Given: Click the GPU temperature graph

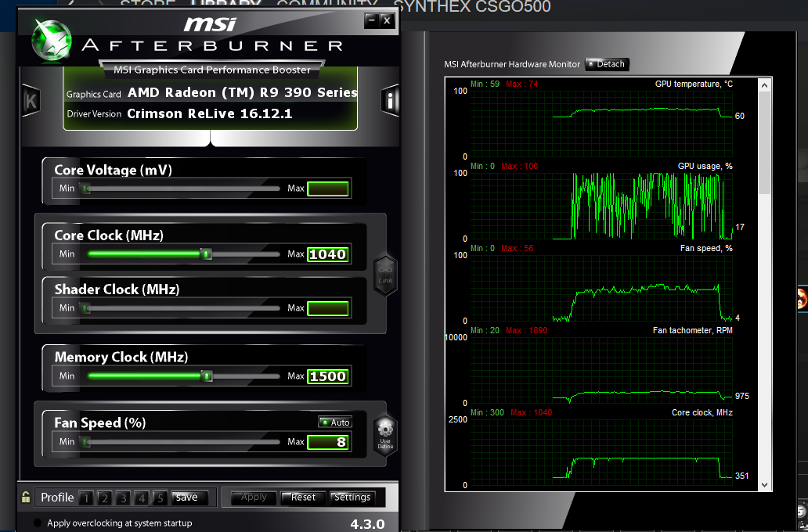Looking at the screenshot, I should tap(602, 124).
